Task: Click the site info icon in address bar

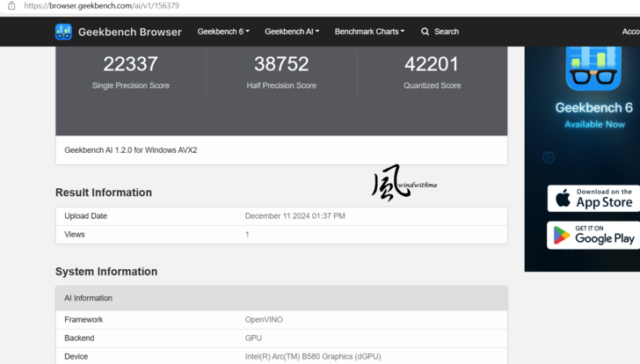Action: (x=11, y=5)
